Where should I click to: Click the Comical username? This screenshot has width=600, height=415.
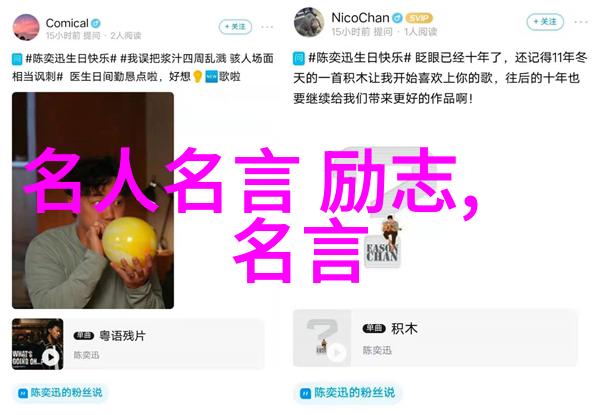click(x=67, y=23)
